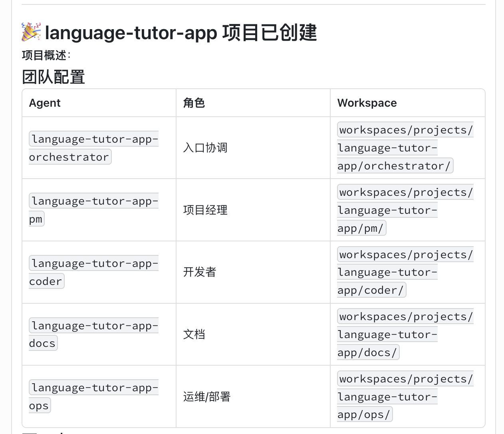Viewport: 504px width, 434px height.
Task: Select the language-tutor-app-ops agent code
Action: [93, 396]
